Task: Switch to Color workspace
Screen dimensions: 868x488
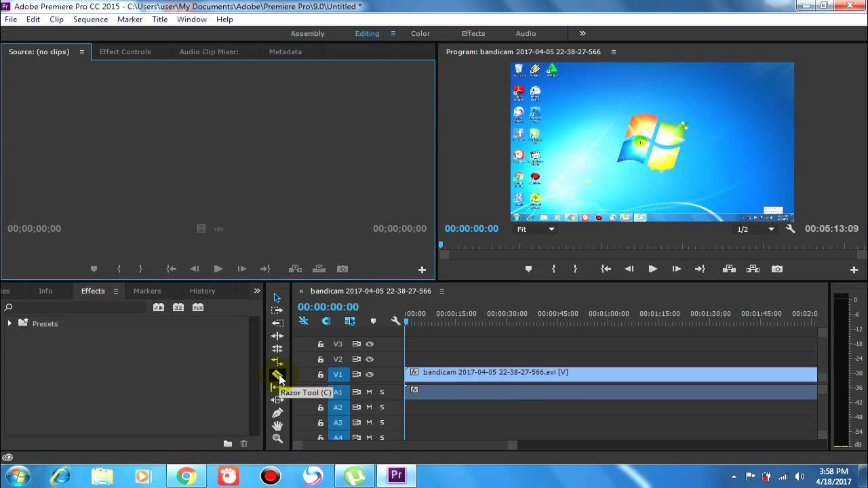Action: [x=420, y=33]
